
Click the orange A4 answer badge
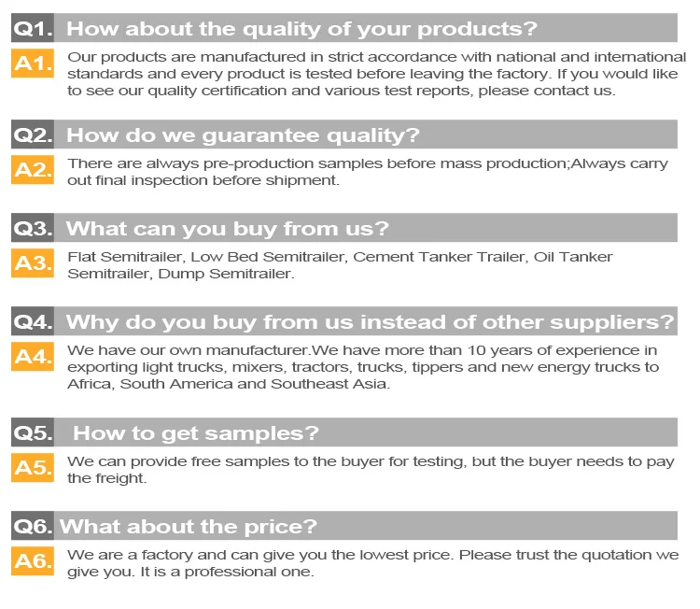[x=33, y=356]
